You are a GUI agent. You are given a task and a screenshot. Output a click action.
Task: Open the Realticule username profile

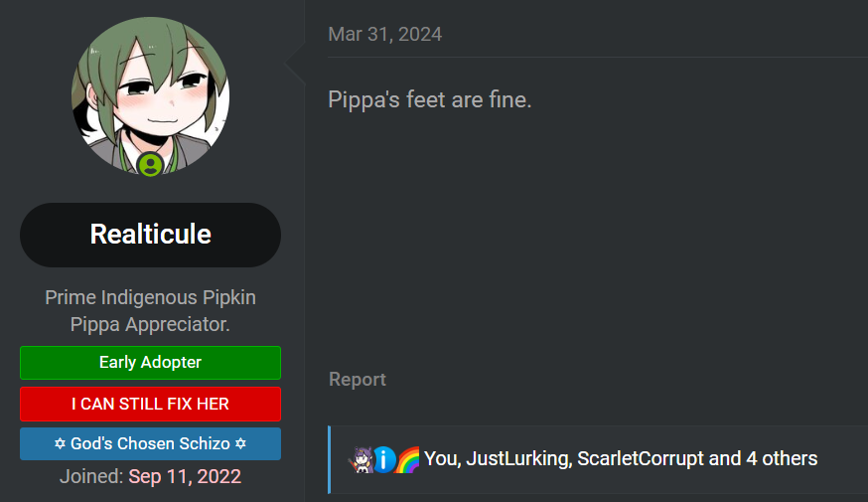click(x=151, y=235)
